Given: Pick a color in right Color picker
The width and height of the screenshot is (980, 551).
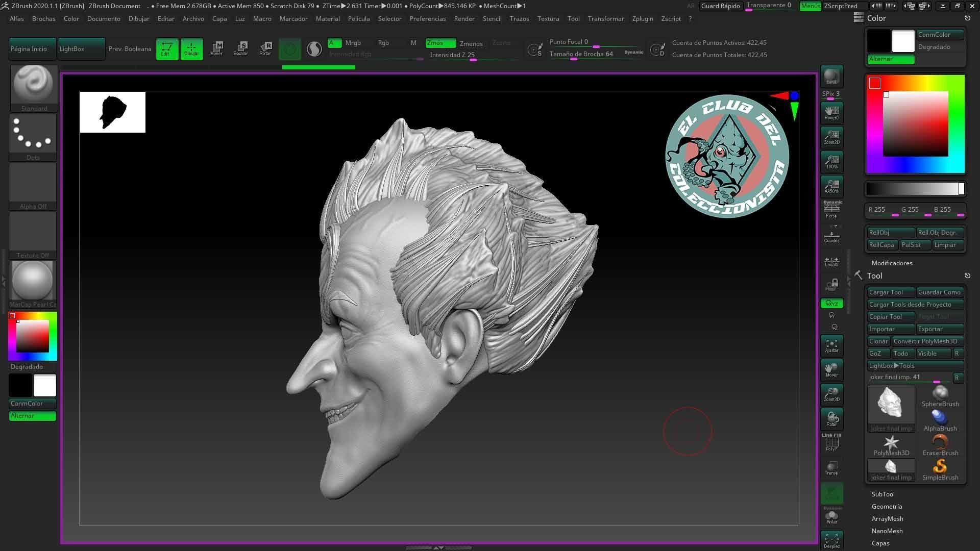Looking at the screenshot, I should (915, 124).
